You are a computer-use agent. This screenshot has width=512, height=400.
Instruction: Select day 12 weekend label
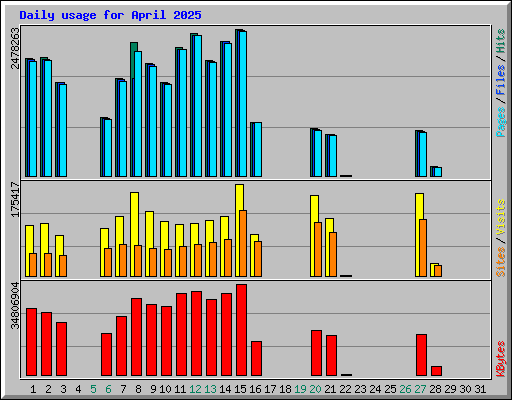point(195,389)
